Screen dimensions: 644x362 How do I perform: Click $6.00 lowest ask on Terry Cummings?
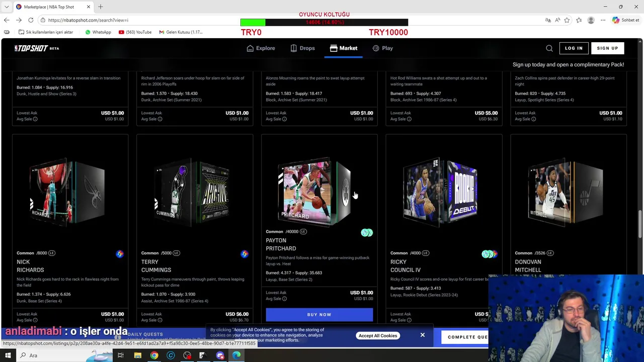point(237,314)
